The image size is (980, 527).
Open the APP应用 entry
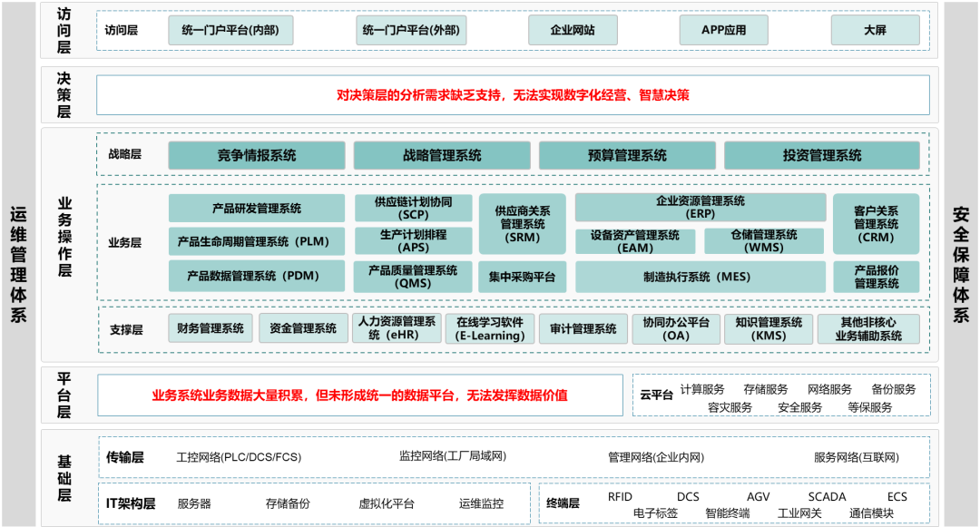coord(723,30)
